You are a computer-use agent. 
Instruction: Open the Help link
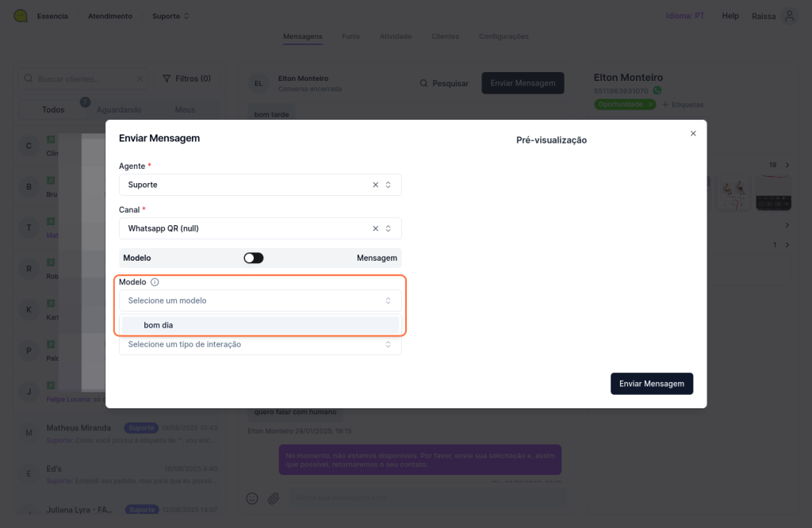click(x=730, y=16)
